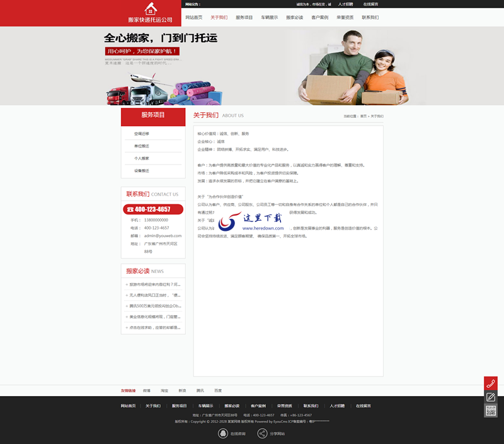The image size is (504, 444).
Task: Open the 在线留言 link in top bar
Action: pyautogui.click(x=370, y=4)
